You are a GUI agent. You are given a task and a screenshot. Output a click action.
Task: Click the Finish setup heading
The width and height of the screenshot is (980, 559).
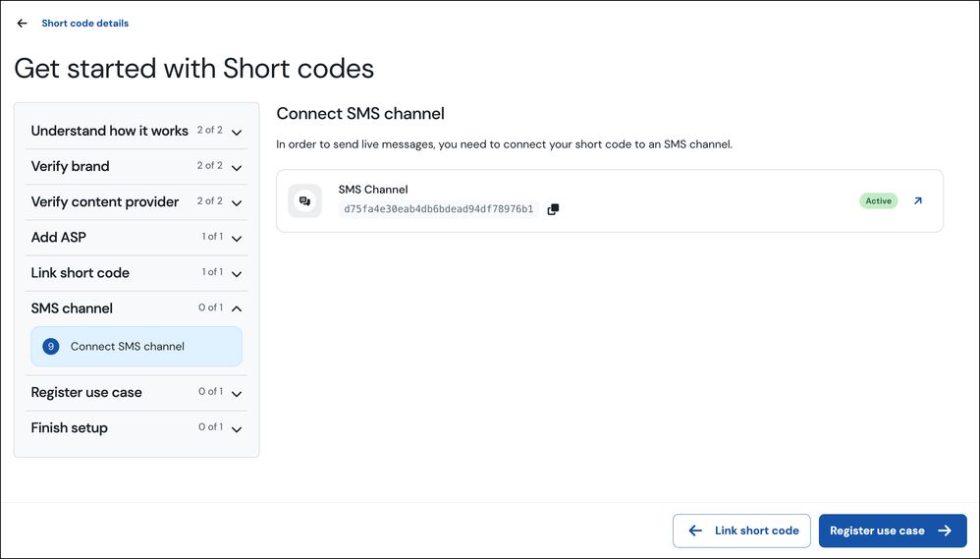70,427
